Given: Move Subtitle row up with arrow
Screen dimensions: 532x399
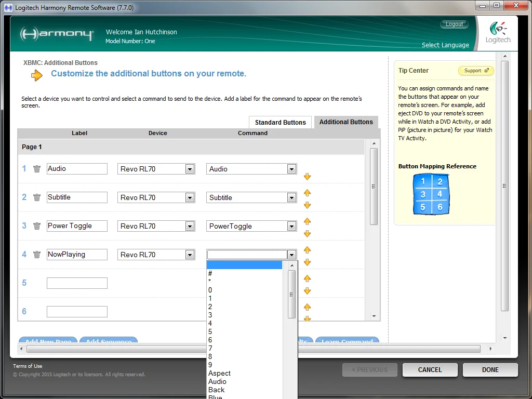Looking at the screenshot, I should (308, 193).
